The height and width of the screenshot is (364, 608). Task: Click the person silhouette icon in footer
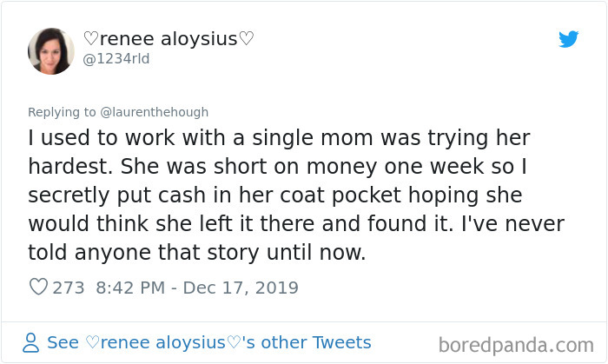click(x=30, y=342)
